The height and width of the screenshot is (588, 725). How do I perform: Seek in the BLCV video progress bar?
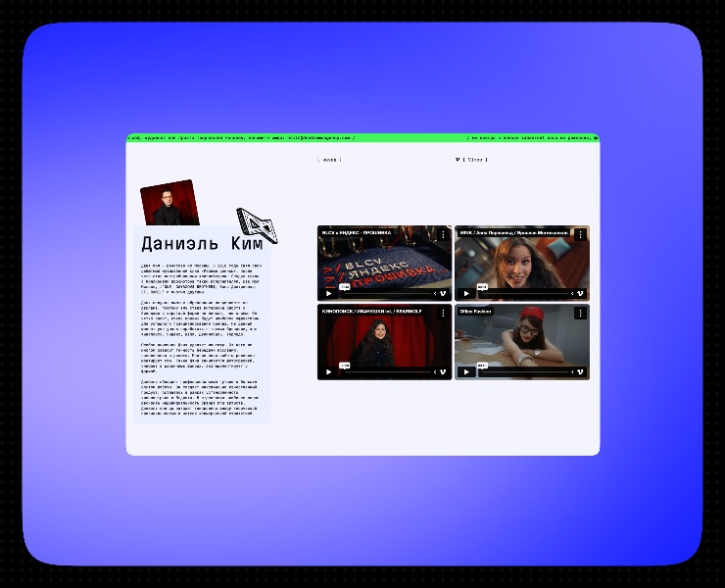pyautogui.click(x=387, y=293)
